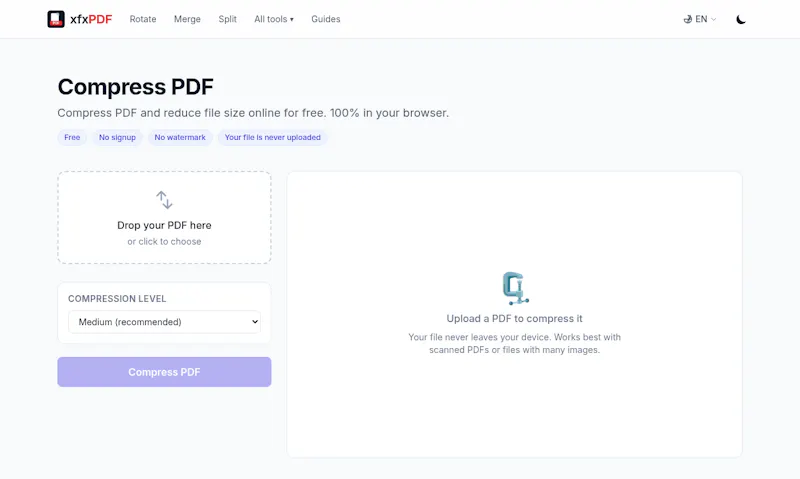800x479 pixels.
Task: Click the 'Your file is never uploaded' tag
Action: [x=272, y=137]
